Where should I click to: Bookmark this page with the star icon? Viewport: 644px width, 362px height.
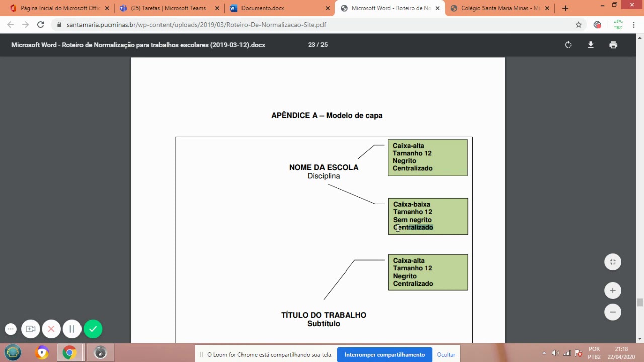pos(579,24)
